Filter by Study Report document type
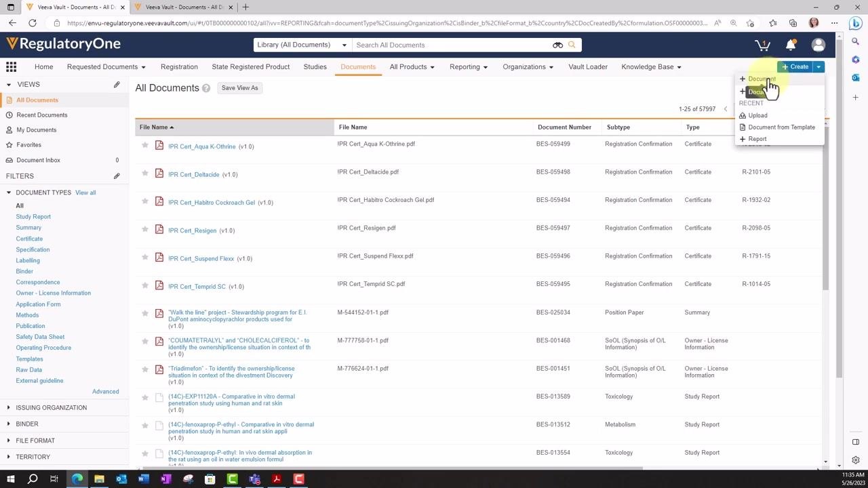Viewport: 868px width, 488px height. 33,217
